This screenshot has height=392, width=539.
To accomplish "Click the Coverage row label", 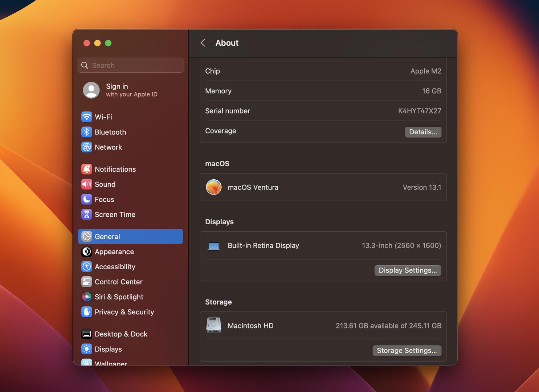I will 221,131.
